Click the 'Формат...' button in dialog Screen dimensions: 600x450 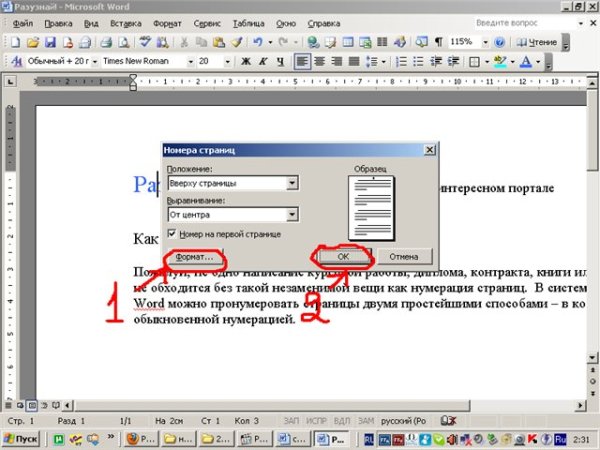(194, 257)
